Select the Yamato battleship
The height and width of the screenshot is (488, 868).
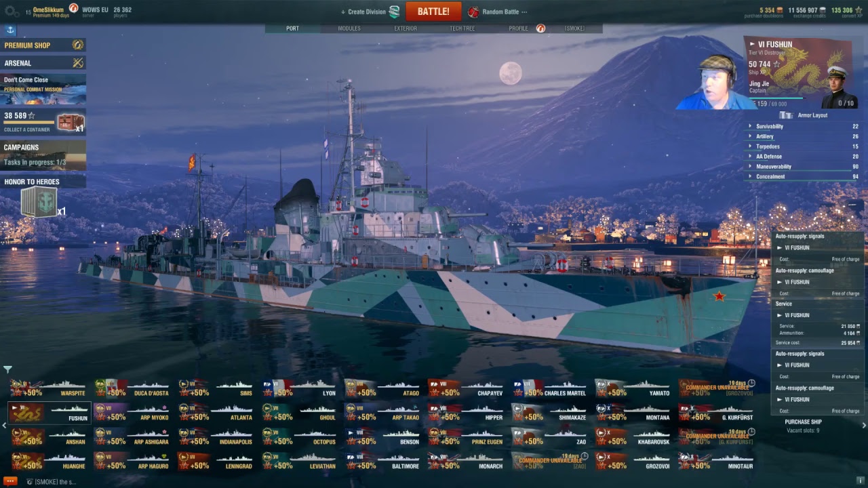click(632, 389)
